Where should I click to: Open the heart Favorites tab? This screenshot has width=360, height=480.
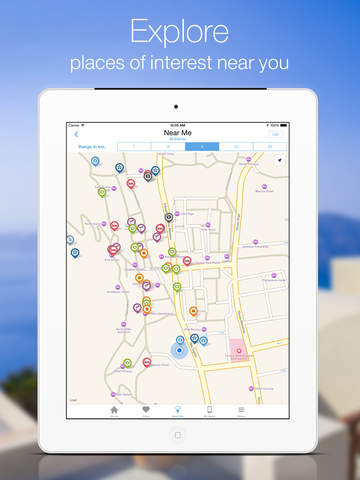[146, 411]
